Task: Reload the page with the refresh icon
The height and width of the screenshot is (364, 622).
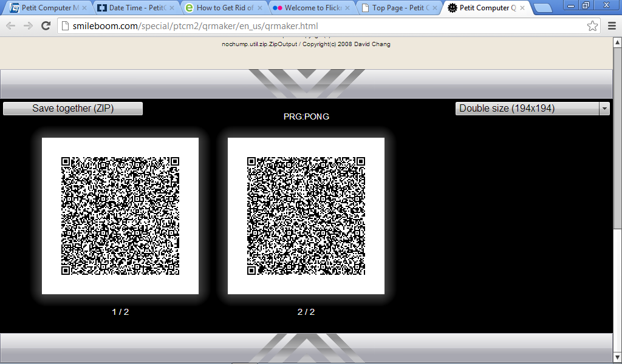Action: pos(46,26)
